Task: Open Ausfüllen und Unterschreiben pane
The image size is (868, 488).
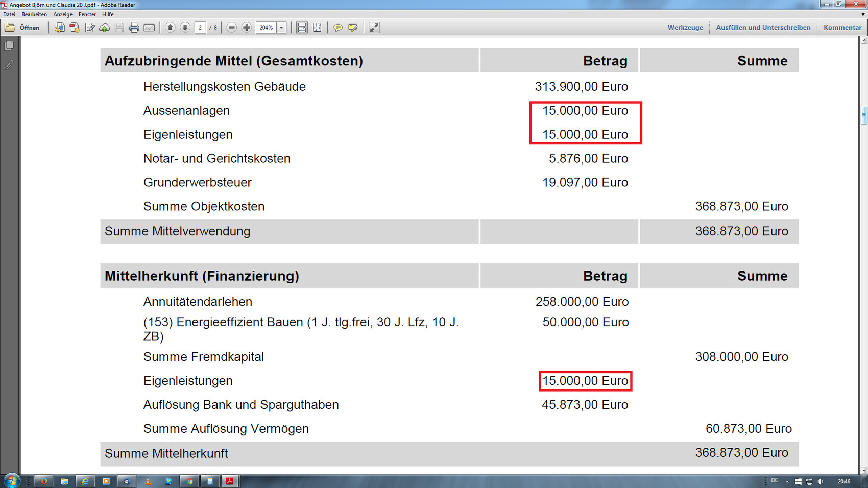Action: [x=763, y=28]
